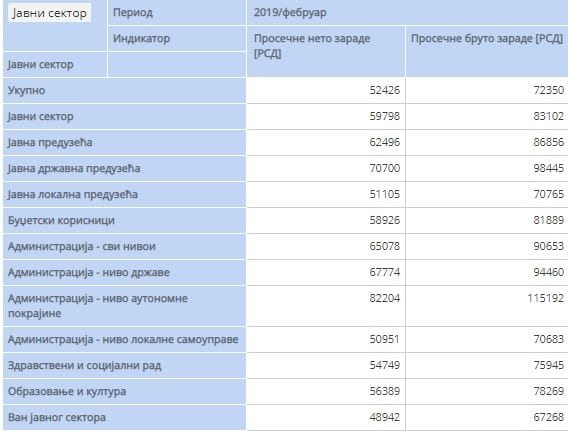Select the Јавна предузећа row label
Image resolution: width=568 pixels, height=431 pixels.
(124, 143)
